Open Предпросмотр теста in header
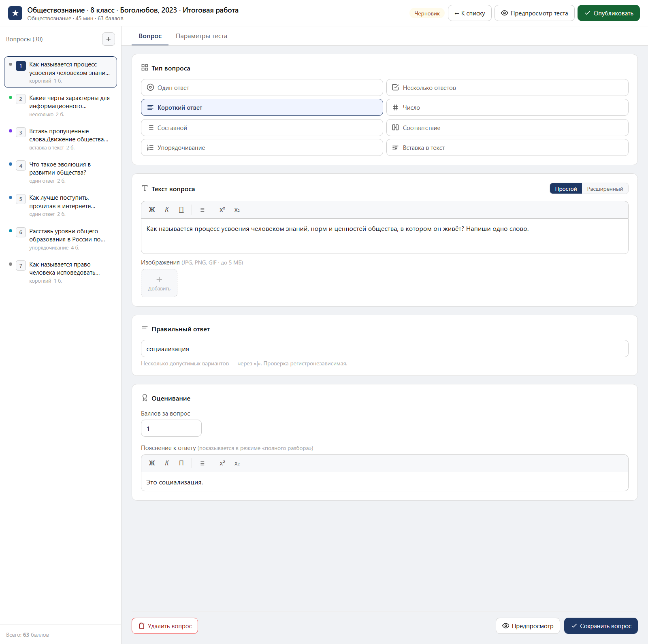This screenshot has height=644, width=648. 535,13
